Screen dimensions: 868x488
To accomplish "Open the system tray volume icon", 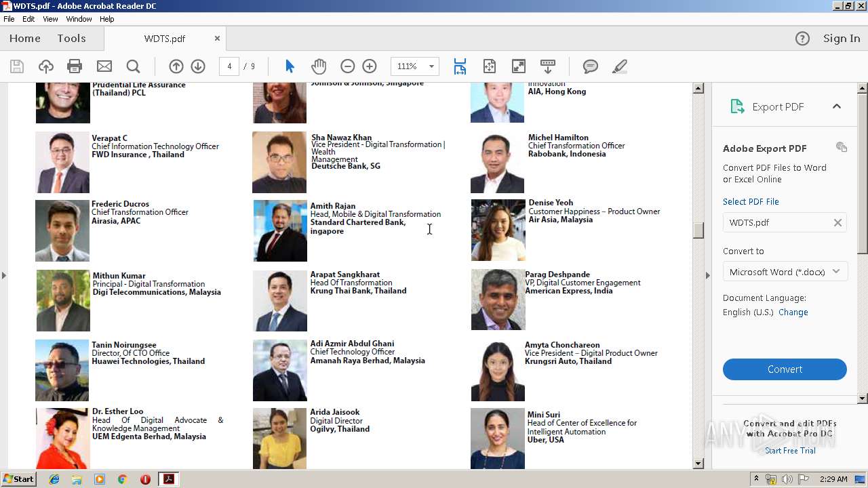I will tap(787, 479).
